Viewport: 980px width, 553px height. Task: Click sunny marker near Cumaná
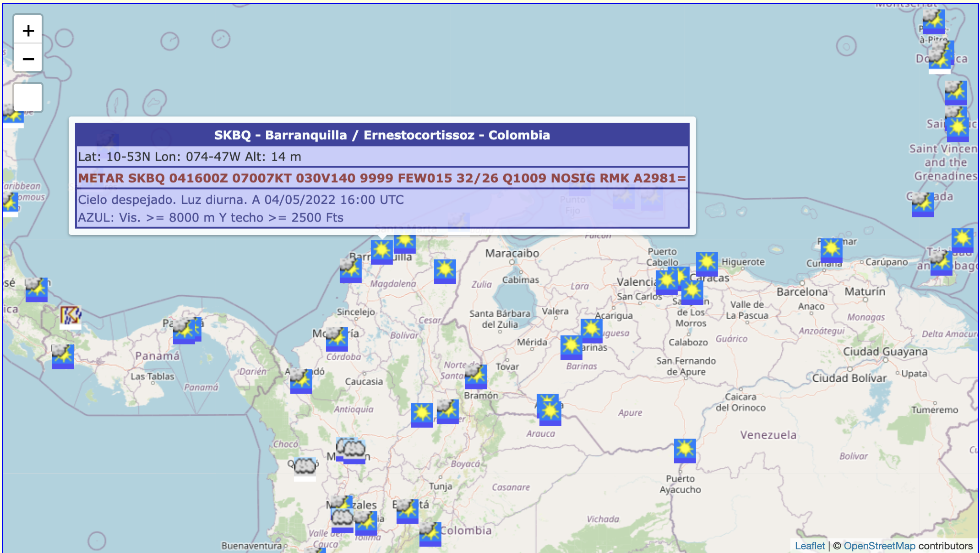click(x=831, y=250)
